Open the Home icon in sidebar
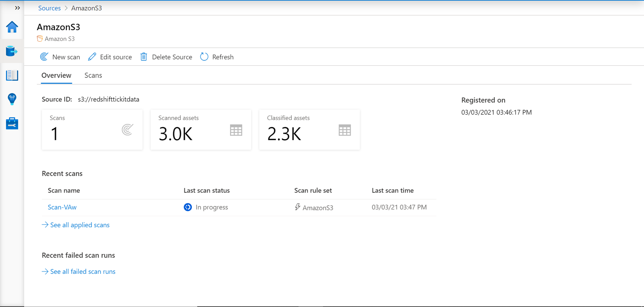The height and width of the screenshot is (307, 644). 12,27
